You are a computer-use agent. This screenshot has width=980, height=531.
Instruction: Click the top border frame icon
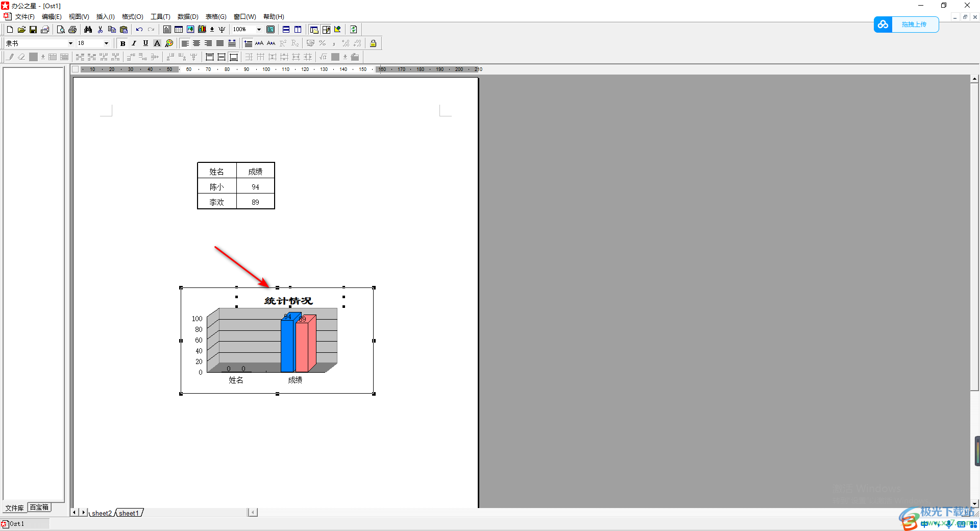210,57
